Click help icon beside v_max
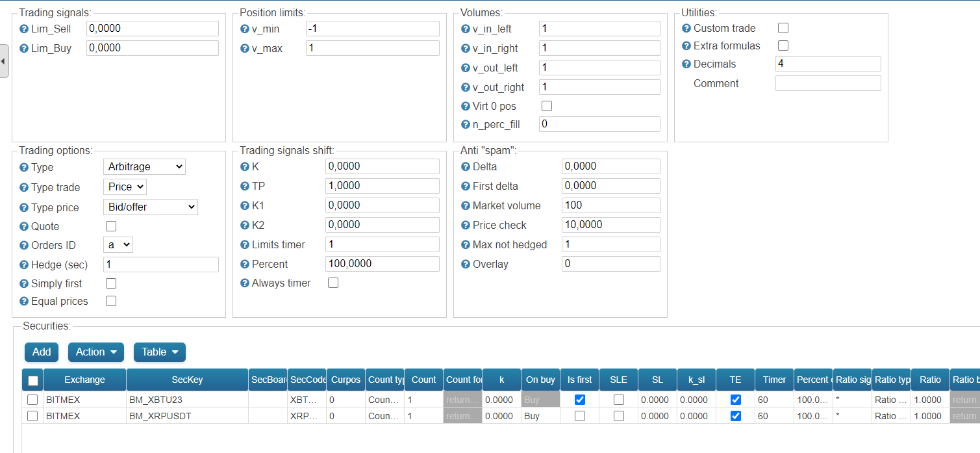The image size is (980, 453). click(245, 49)
